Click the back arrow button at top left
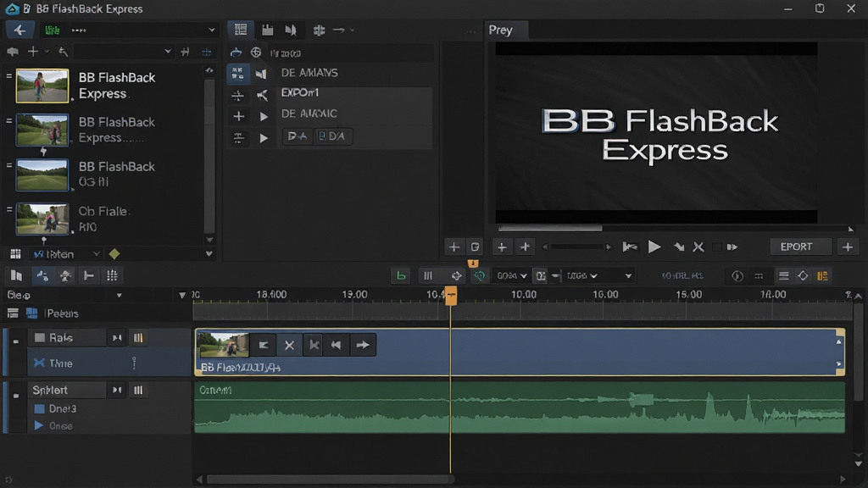Viewport: 868px width, 488px height. pyautogui.click(x=20, y=30)
